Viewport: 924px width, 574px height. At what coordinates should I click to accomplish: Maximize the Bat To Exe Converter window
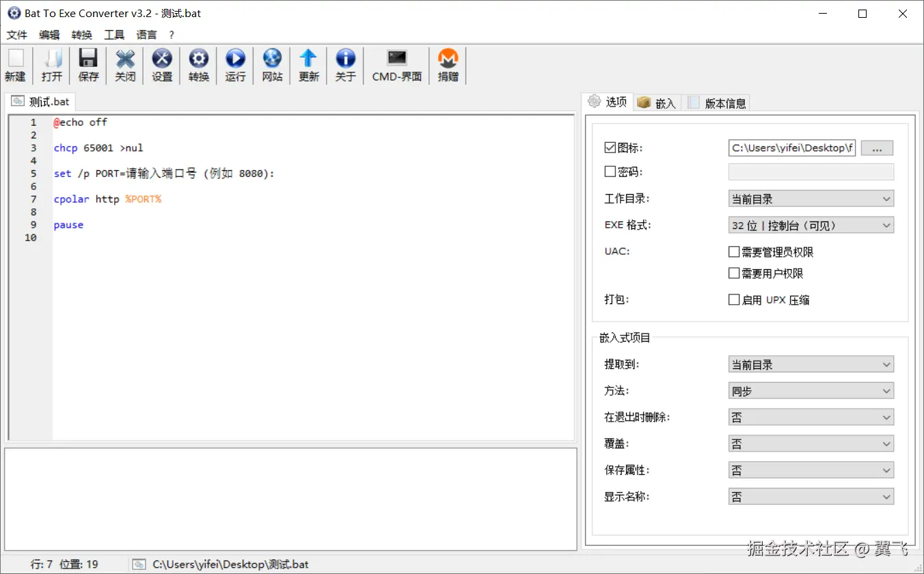point(862,14)
